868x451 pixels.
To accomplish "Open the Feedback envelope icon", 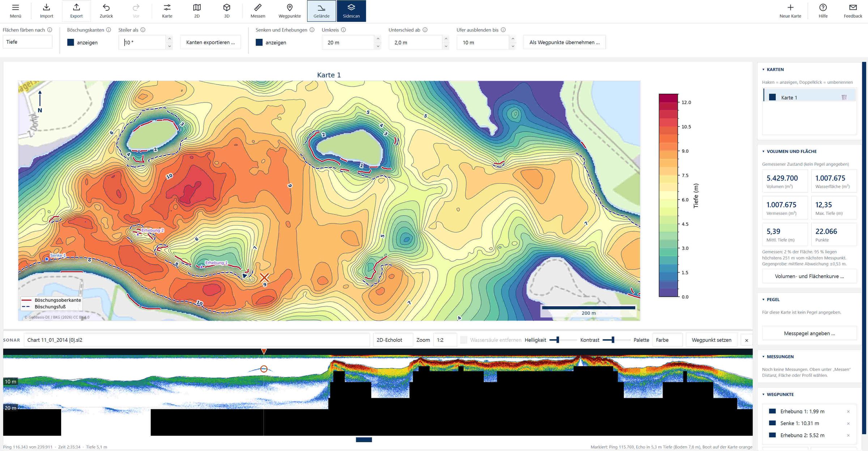I will tap(853, 8).
